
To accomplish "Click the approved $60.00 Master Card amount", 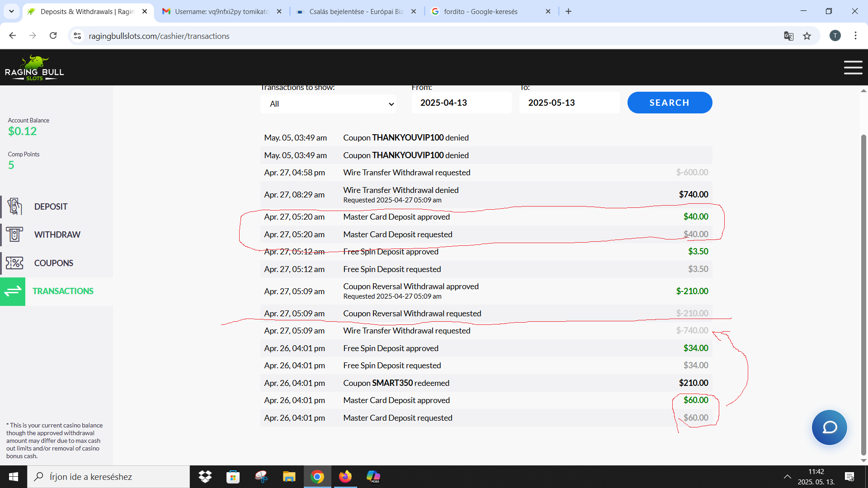I will click(696, 400).
